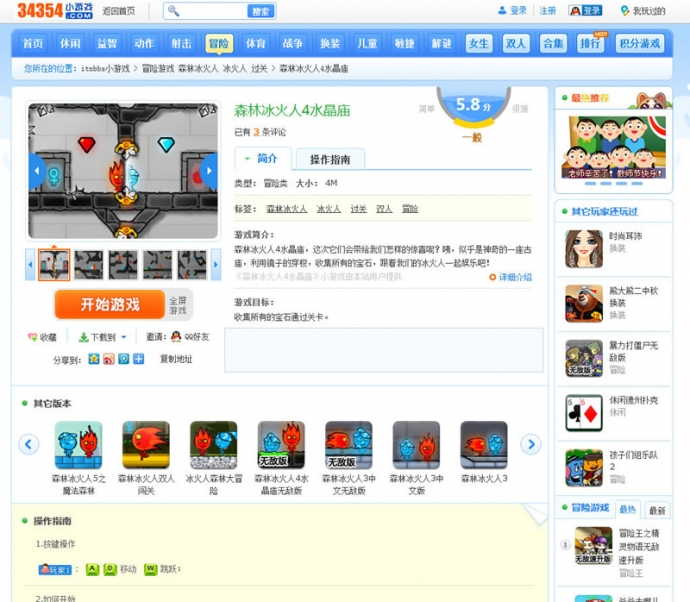
Task: Show previous game screenshot with left arrow
Action: point(37,171)
